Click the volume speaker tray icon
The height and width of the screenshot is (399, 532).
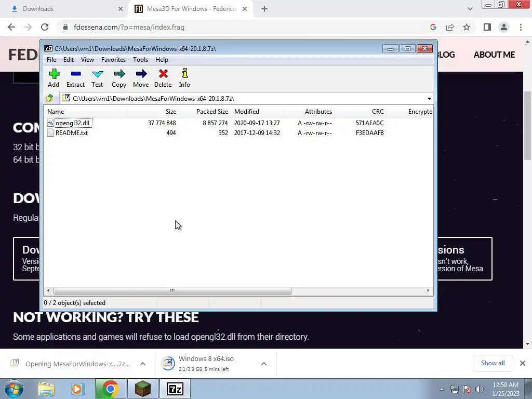tap(480, 389)
